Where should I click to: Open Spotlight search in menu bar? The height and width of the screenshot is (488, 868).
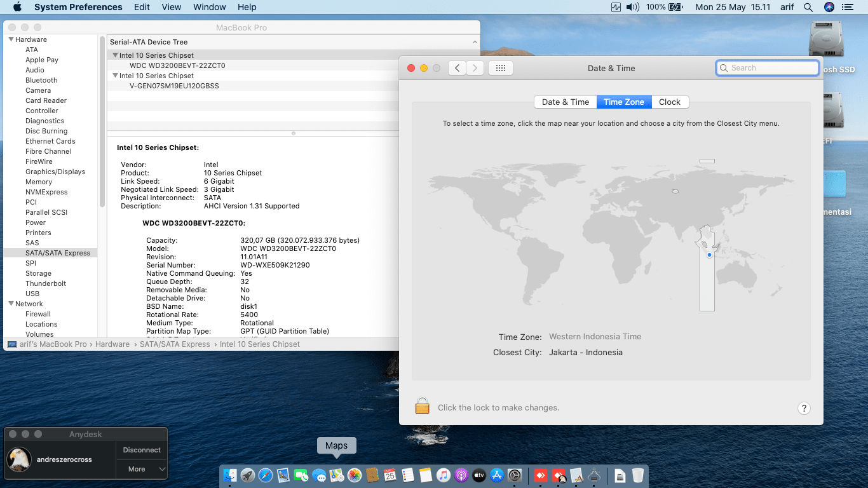pos(808,7)
